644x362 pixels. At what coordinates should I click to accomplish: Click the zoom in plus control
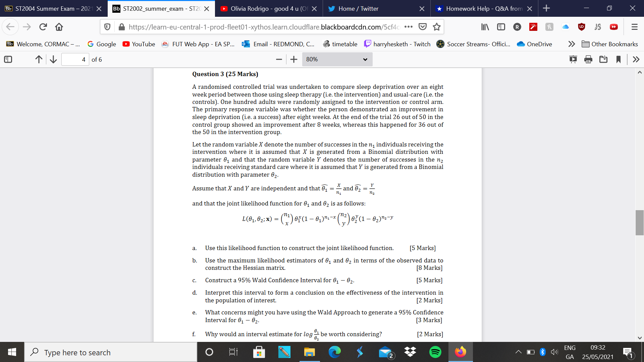tap(293, 59)
